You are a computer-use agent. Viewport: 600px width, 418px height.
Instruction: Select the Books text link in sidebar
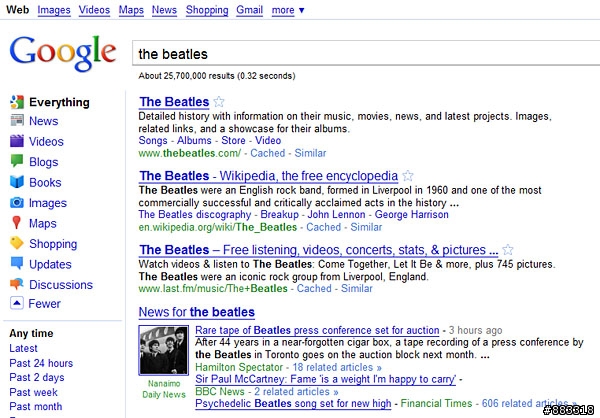click(x=45, y=182)
